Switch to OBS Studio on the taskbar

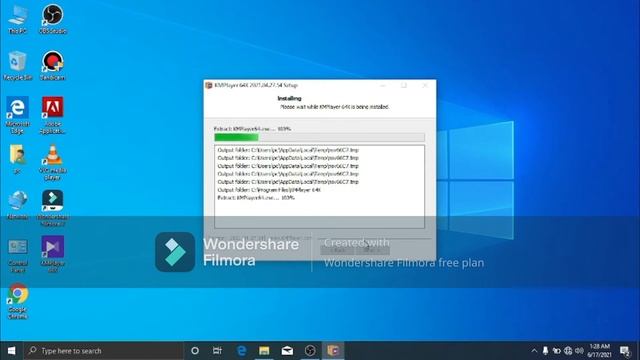tap(310, 351)
